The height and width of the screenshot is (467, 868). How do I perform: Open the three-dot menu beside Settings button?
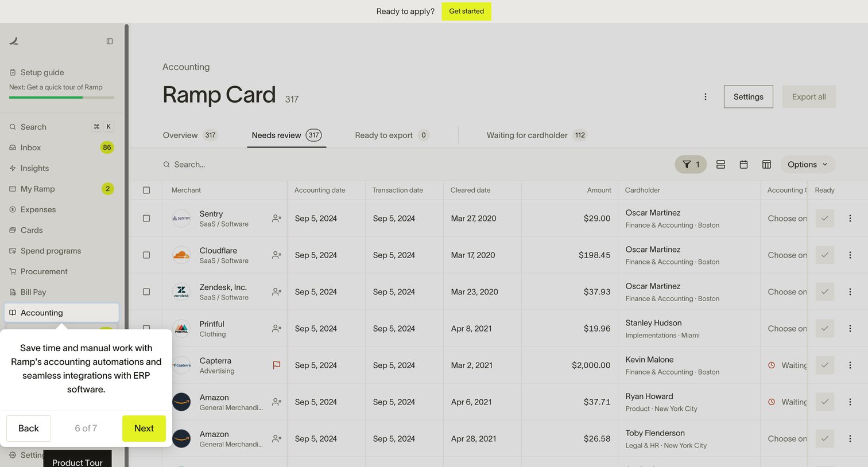tap(706, 97)
